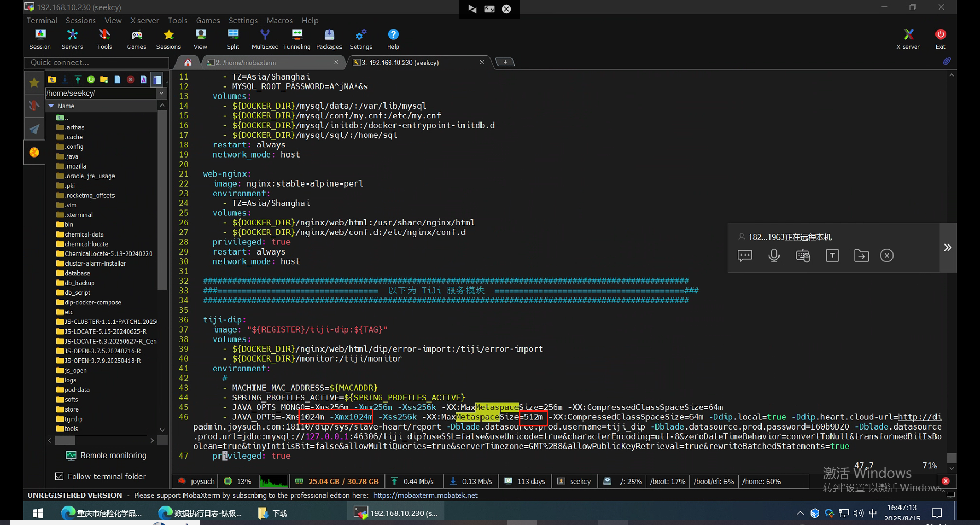Open Windows Start menu
Viewport: 980px width, 525px height.
pyautogui.click(x=38, y=513)
